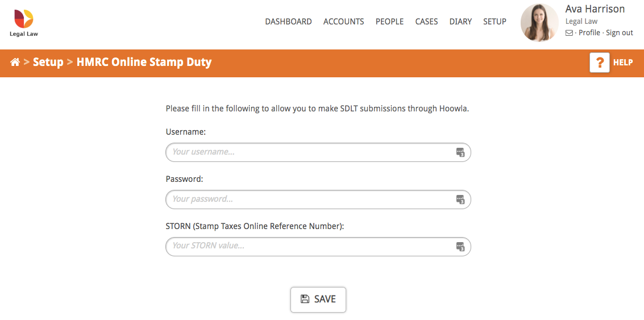
Task: Open help via question mark icon
Action: coord(600,63)
